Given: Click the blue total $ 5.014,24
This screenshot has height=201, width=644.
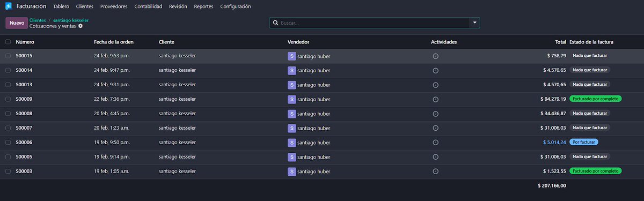Looking at the screenshot, I should click(x=555, y=143).
